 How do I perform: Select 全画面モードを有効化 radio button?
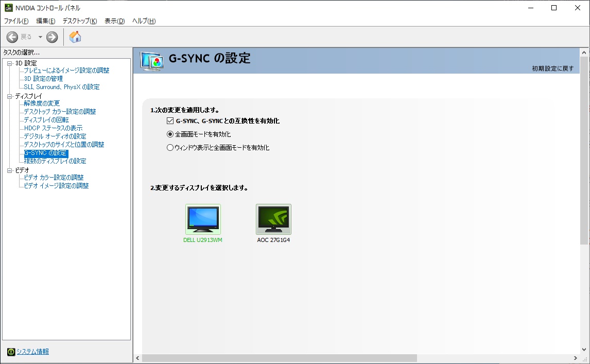pos(170,134)
